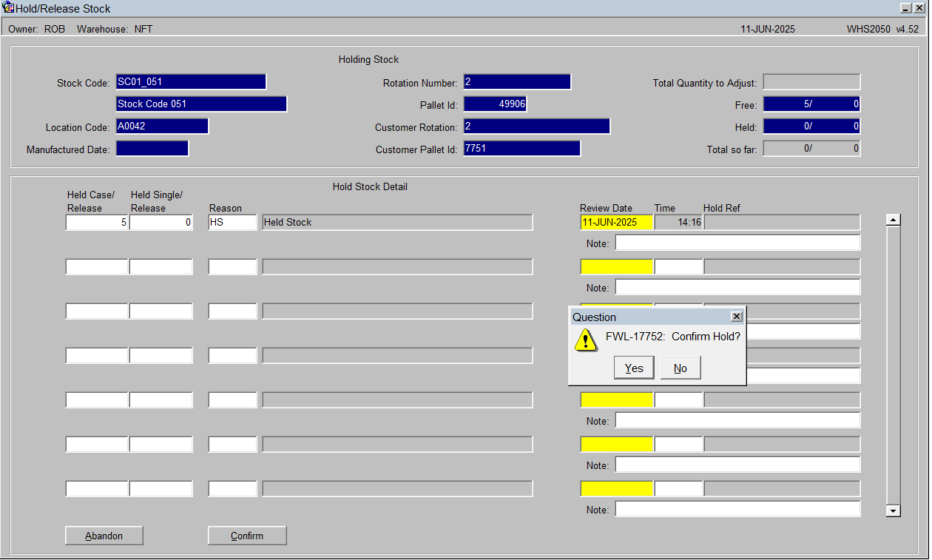Click the Location Code field A0042
This screenshot has width=932, height=560.
162,126
